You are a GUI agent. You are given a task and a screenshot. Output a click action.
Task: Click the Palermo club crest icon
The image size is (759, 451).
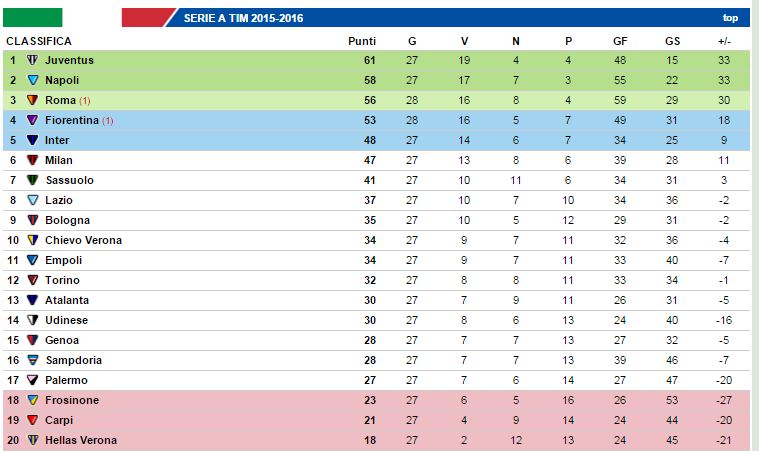33,380
